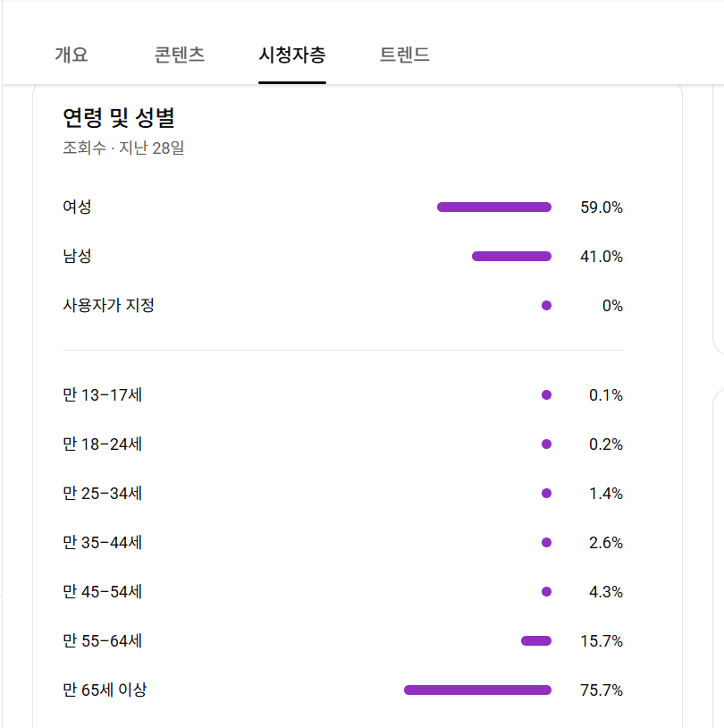Click the long bar for 만 65세 이상
The width and height of the screenshot is (724, 728).
click(477, 690)
